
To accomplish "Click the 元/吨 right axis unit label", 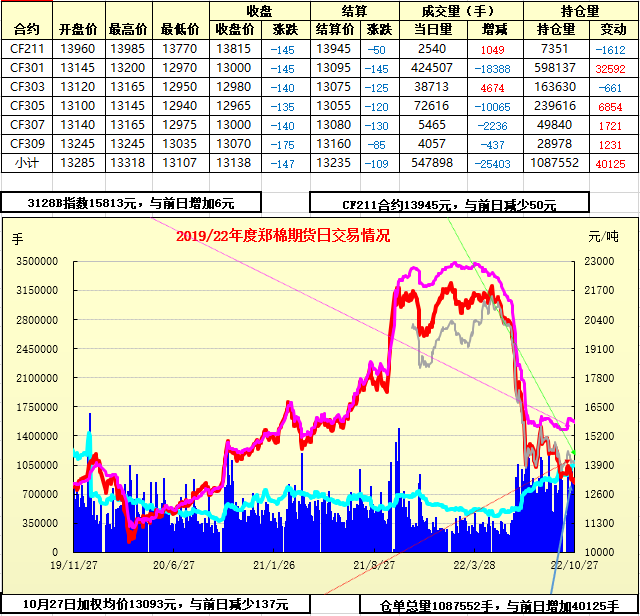I will [x=602, y=237].
